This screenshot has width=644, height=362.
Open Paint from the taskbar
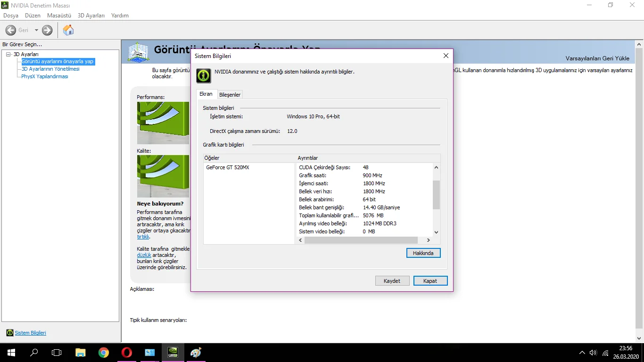196,353
